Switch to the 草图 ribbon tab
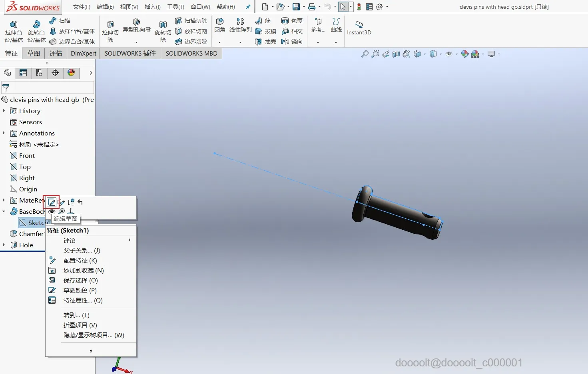The height and width of the screenshot is (374, 588). 34,54
